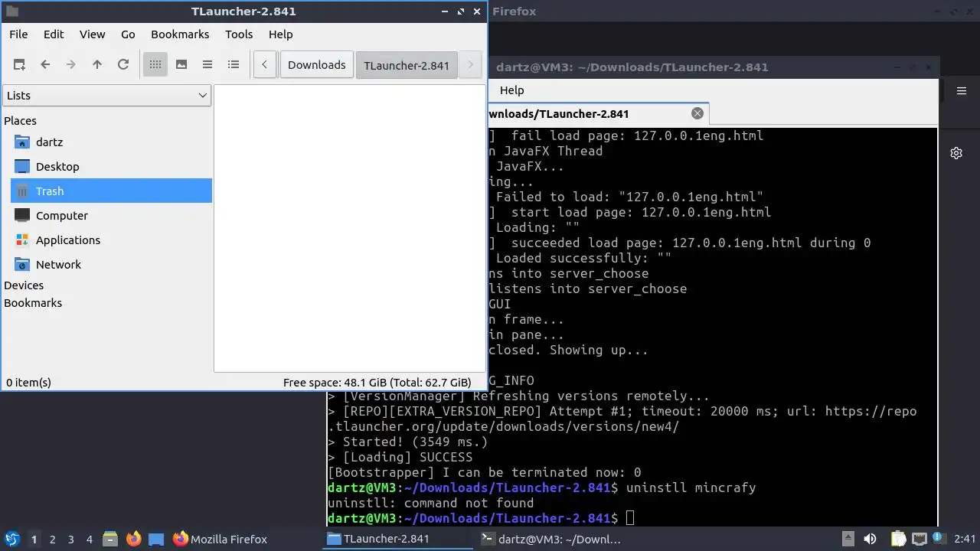980x551 pixels.
Task: Select Network in Places sidebar
Action: click(111, 265)
